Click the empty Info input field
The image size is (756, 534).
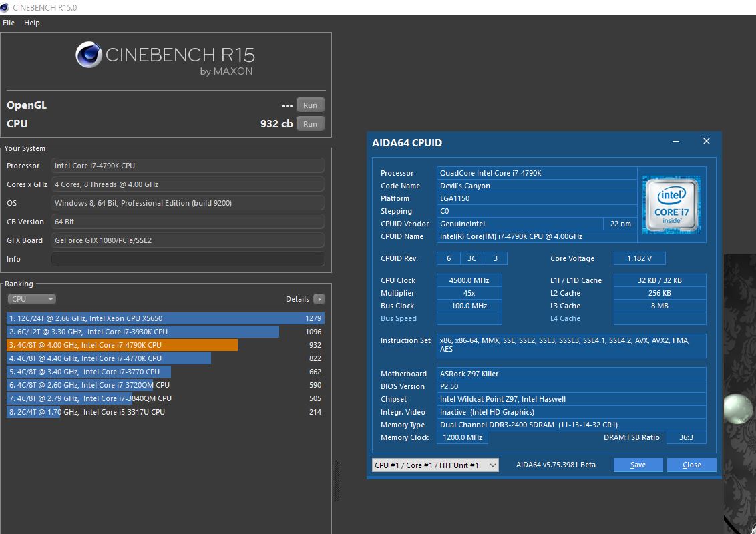pyautogui.click(x=188, y=259)
